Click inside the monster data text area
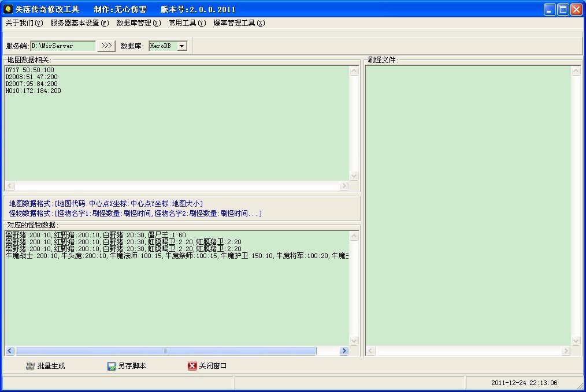586x392 pixels. (x=176, y=300)
